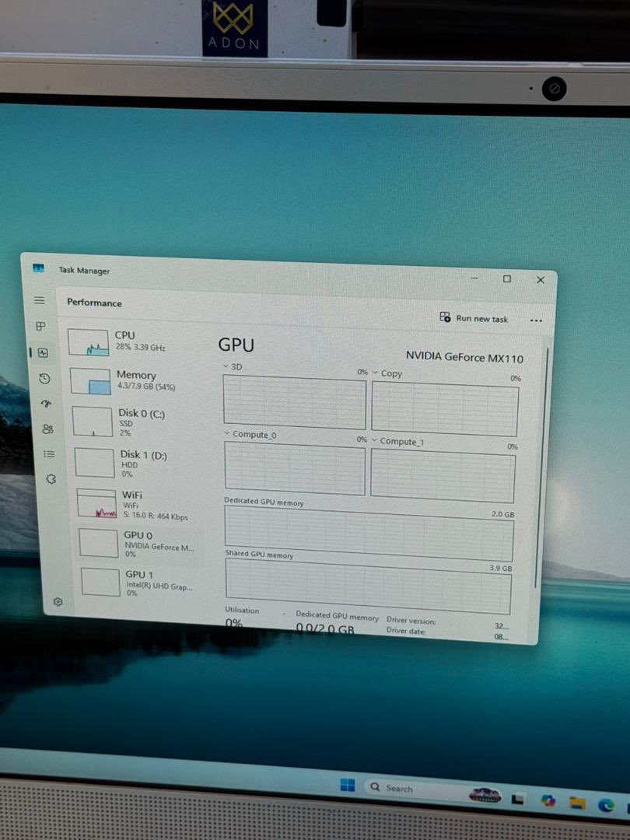
Task: Open the Users page icon
Action: [x=47, y=429]
